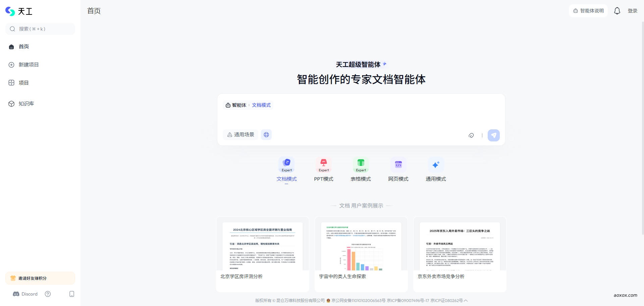This screenshot has height=306, width=644.
Task: Click the 版权所有 昆仑万维 copyright text
Action: tap(290, 301)
